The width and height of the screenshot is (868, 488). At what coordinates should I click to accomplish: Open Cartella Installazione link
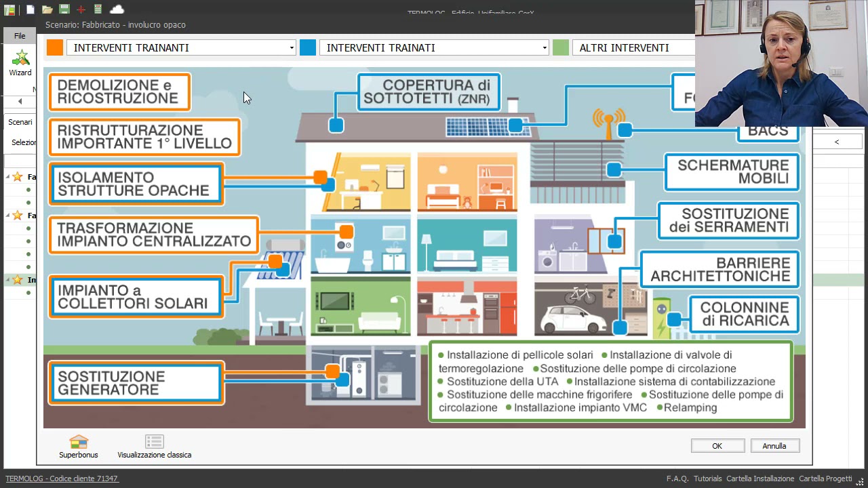(x=760, y=479)
